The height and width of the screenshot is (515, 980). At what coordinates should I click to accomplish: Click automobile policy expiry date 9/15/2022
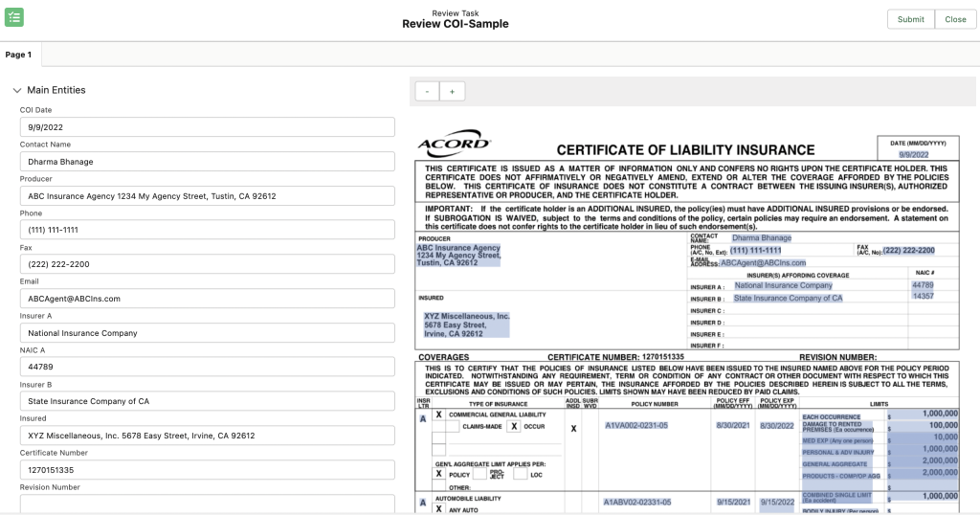tap(777, 502)
